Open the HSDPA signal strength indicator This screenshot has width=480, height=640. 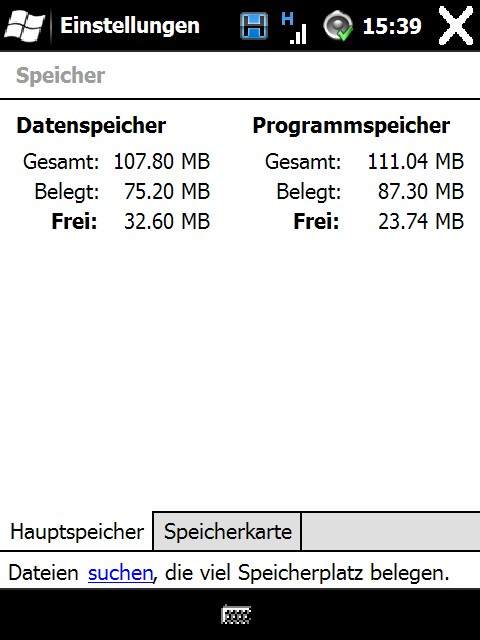point(294,28)
